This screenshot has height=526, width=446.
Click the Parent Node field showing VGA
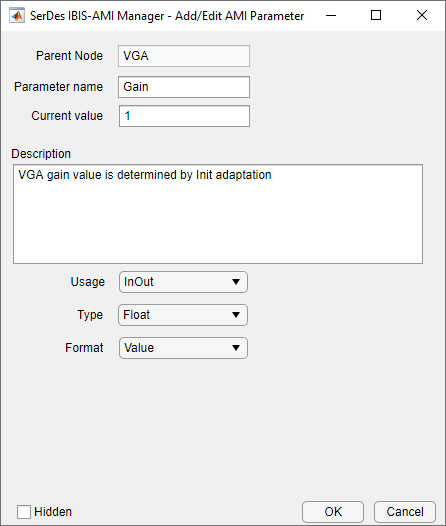coord(184,56)
